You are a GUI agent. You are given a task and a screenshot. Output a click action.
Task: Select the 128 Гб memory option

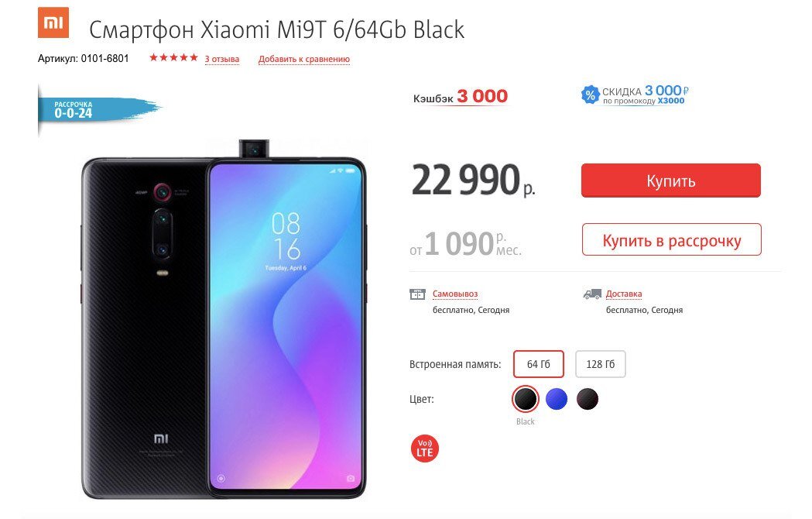[x=600, y=364]
